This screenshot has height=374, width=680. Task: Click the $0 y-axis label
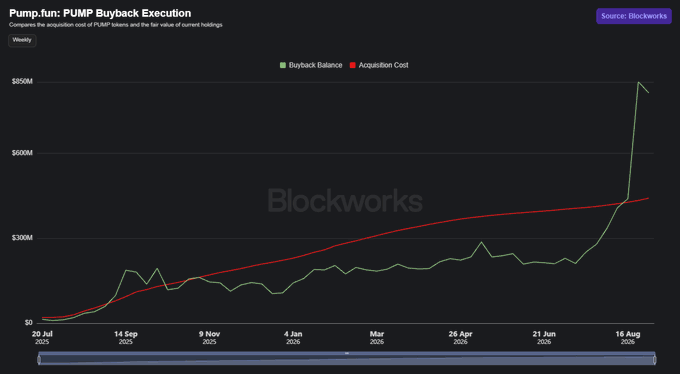28,323
